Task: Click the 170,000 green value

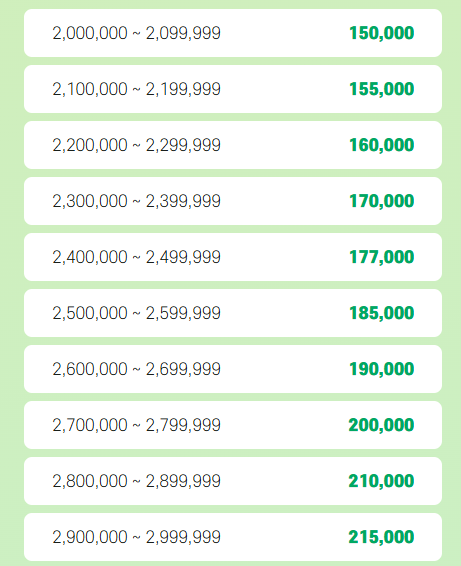Action: click(x=382, y=201)
